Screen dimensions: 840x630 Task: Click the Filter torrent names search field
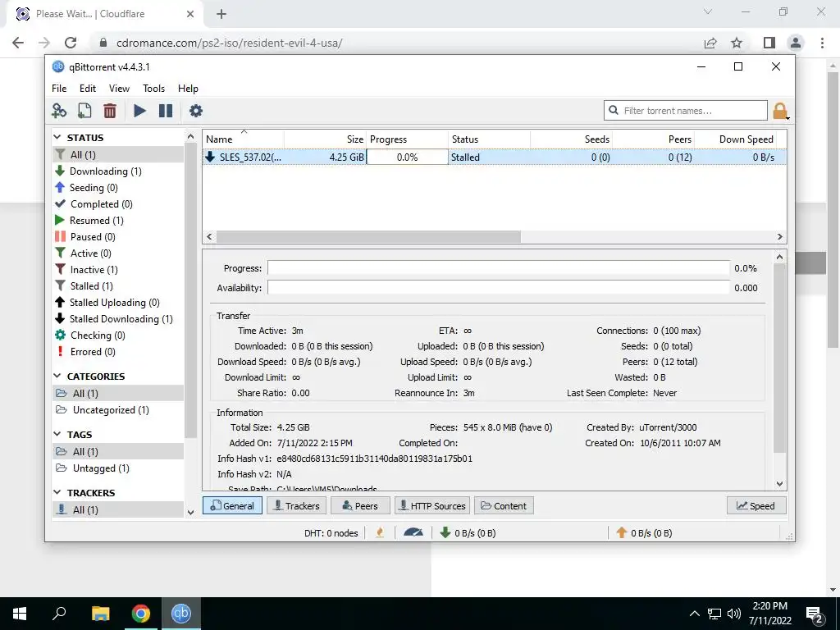tap(686, 111)
